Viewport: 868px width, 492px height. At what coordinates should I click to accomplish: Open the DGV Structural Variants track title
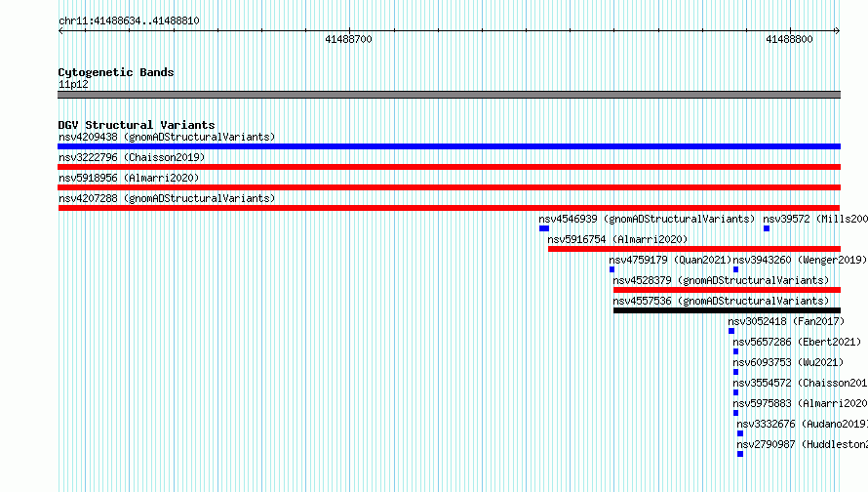click(x=137, y=125)
